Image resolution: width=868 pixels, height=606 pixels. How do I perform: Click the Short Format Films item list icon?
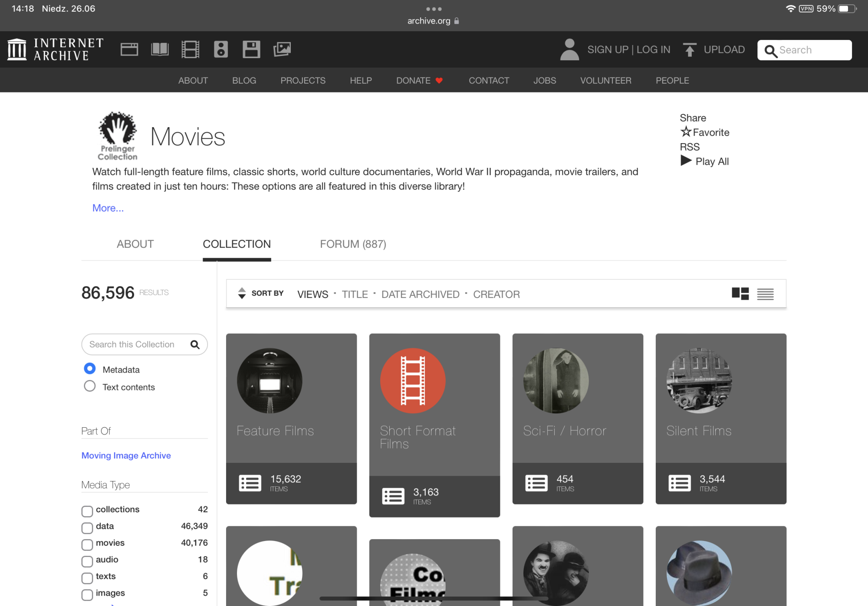[x=393, y=496]
